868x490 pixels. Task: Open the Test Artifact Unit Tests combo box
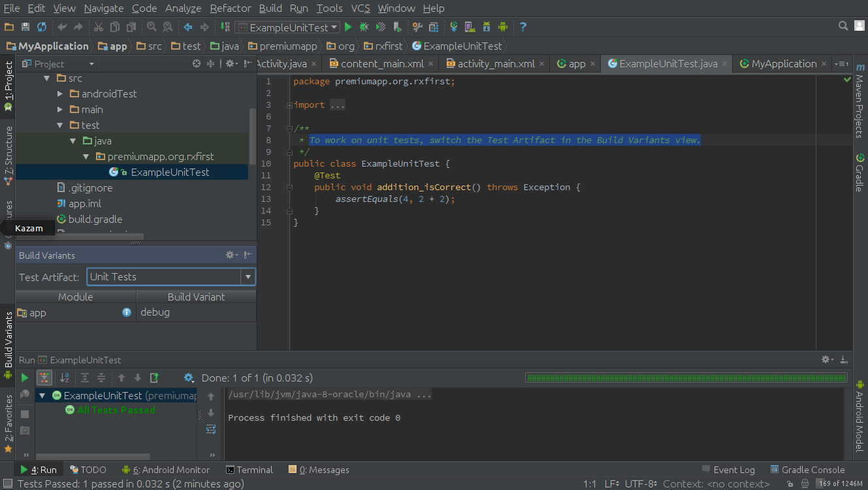(171, 277)
